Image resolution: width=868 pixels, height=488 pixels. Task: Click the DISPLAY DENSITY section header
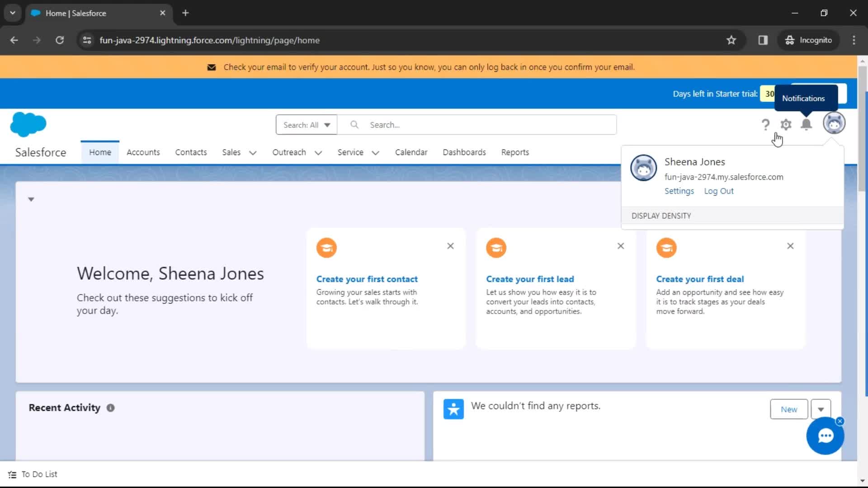tap(732, 216)
